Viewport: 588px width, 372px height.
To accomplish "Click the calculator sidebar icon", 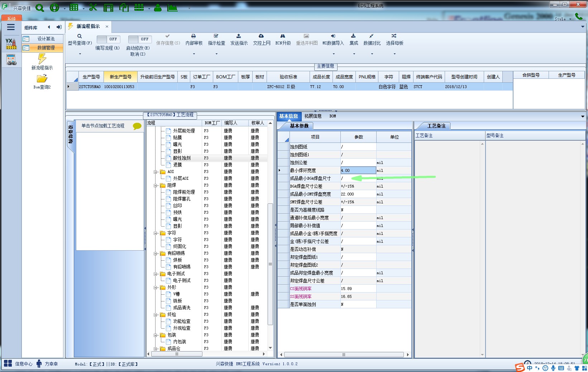I will (x=11, y=60).
